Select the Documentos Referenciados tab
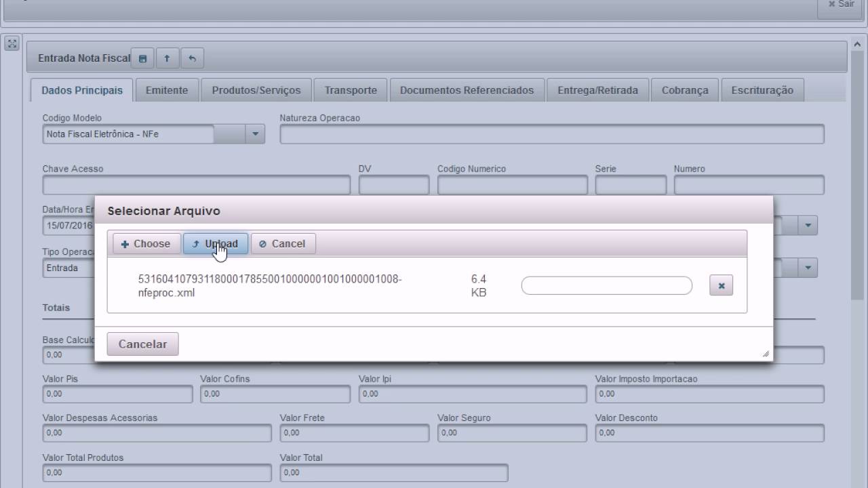This screenshot has height=488, width=868. [x=467, y=90]
